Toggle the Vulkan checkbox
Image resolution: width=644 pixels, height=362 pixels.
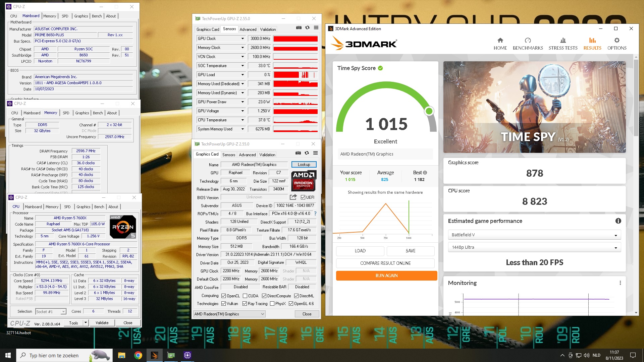[x=224, y=304]
